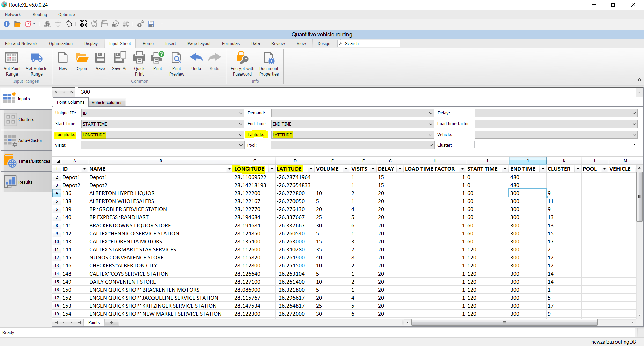Viewport: 644px width, 346px height.
Task: Open the Optimization ribbon tab
Action: tap(61, 43)
